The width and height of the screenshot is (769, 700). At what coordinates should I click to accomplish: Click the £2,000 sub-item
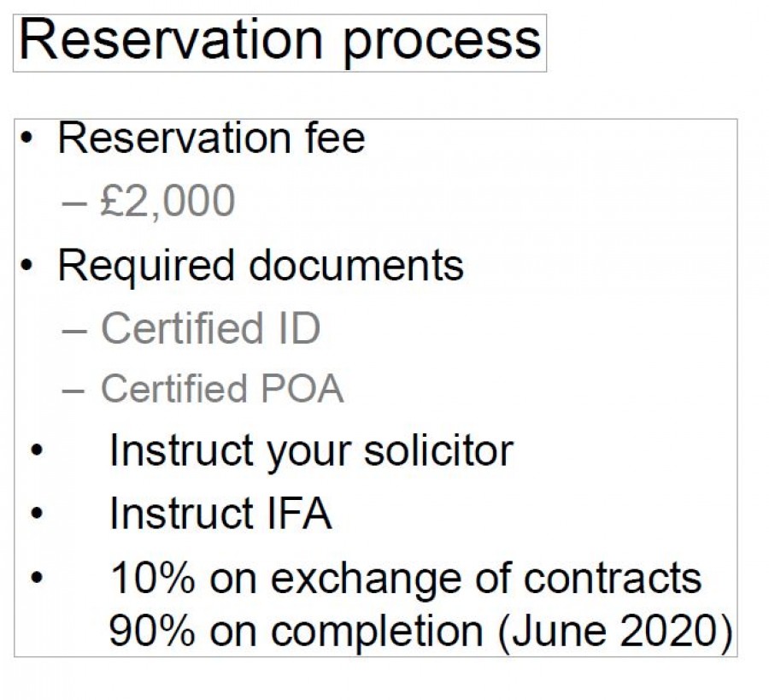click(x=167, y=201)
